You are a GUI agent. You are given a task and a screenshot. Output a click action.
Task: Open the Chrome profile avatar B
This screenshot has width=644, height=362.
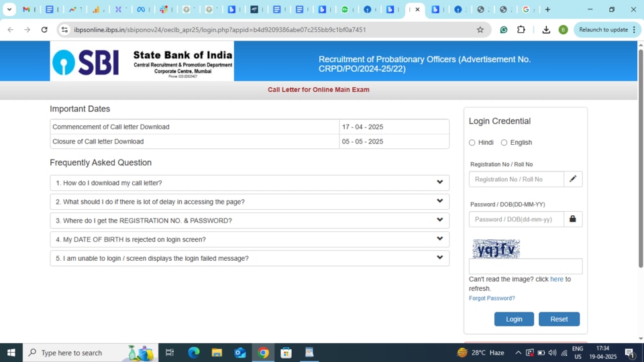coord(563,29)
